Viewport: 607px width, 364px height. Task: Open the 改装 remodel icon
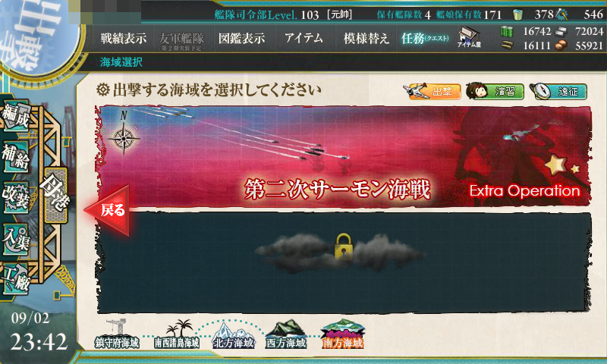click(16, 198)
